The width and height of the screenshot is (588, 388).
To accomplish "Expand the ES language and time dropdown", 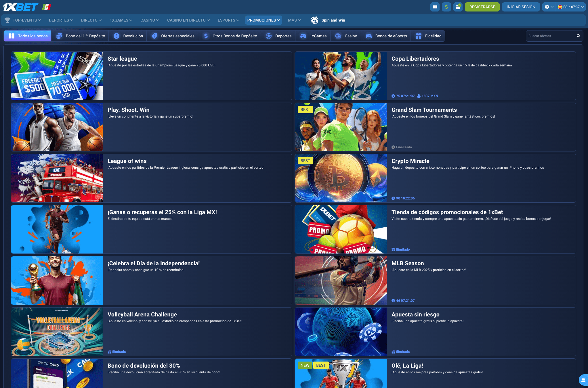I will (570, 7).
